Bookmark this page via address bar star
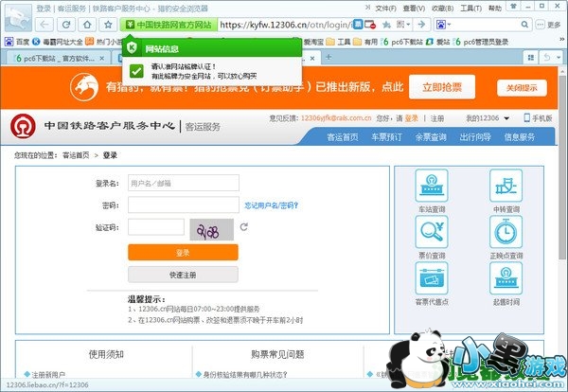Screen dimensions: 568x392 (x=386, y=25)
